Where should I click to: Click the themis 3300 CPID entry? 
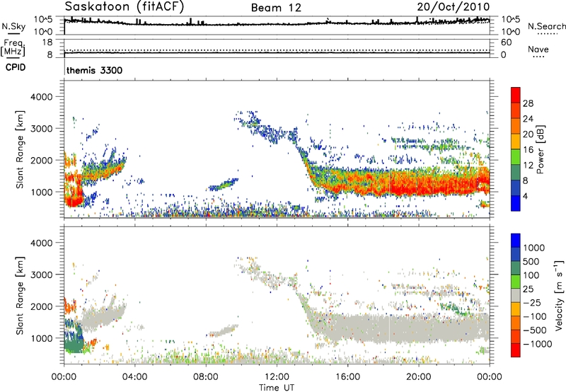[x=94, y=70]
